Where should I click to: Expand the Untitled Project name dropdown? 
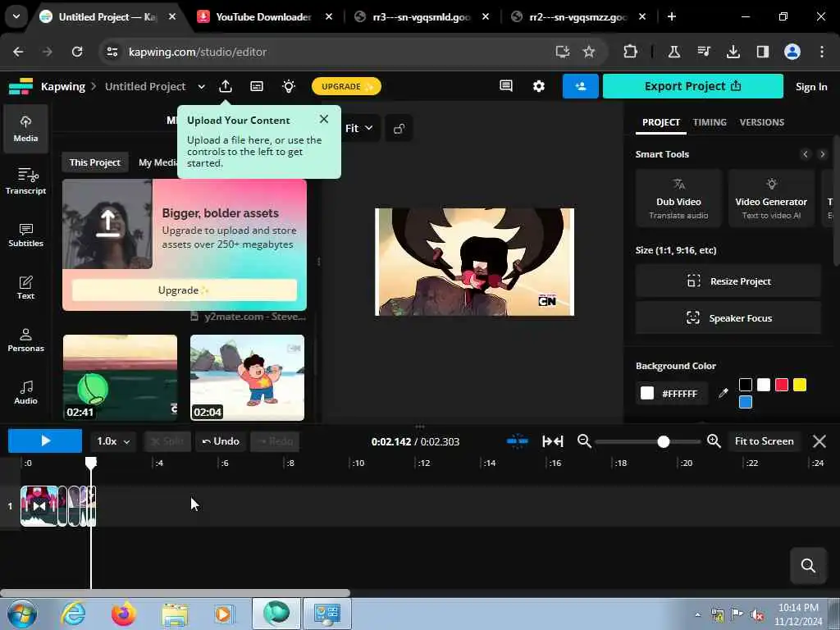202,87
